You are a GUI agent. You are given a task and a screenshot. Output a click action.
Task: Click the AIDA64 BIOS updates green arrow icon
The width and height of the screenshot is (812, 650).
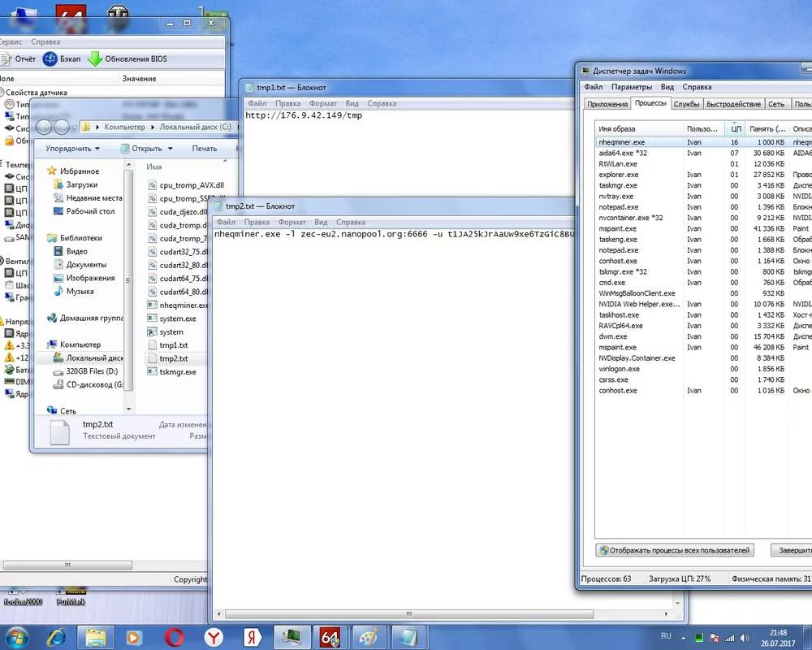coord(95,58)
